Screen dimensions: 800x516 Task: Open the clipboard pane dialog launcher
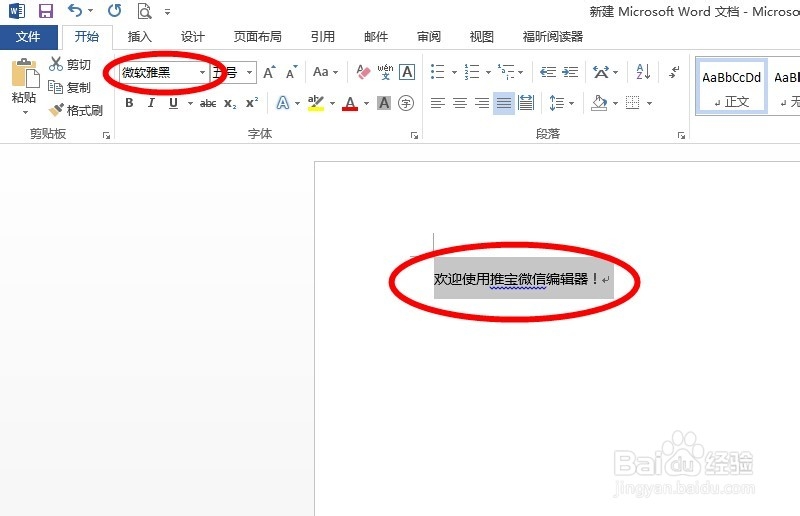tap(106, 135)
